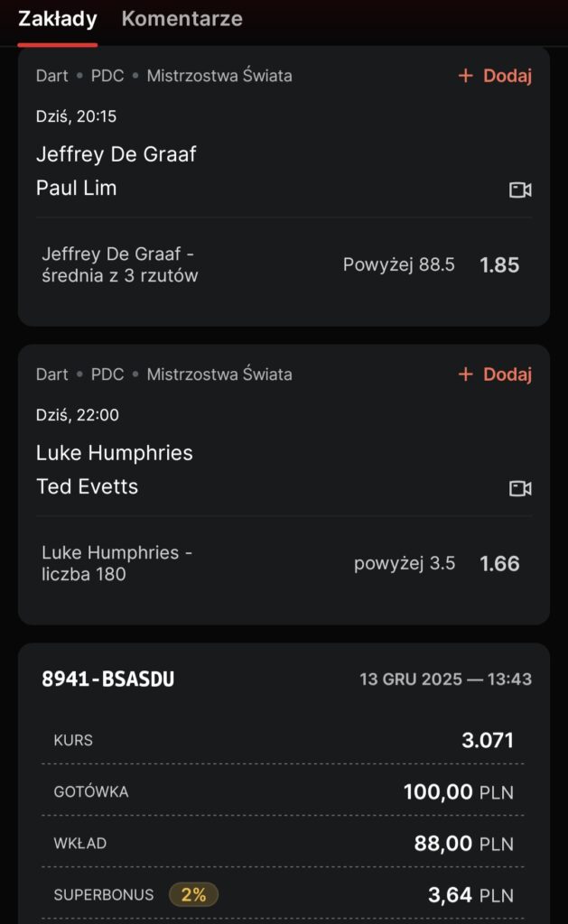
Task: Open live stream icon for Ted Evetts match
Action: click(520, 488)
